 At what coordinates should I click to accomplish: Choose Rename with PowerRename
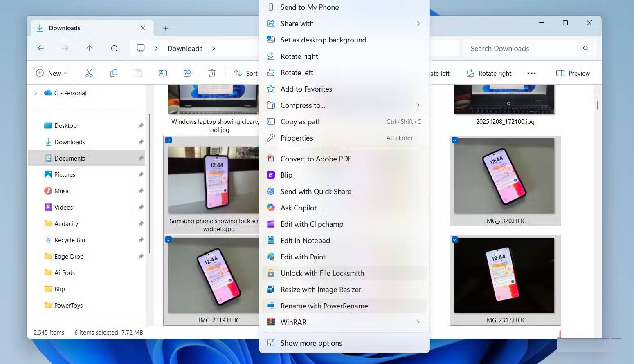[x=324, y=306]
